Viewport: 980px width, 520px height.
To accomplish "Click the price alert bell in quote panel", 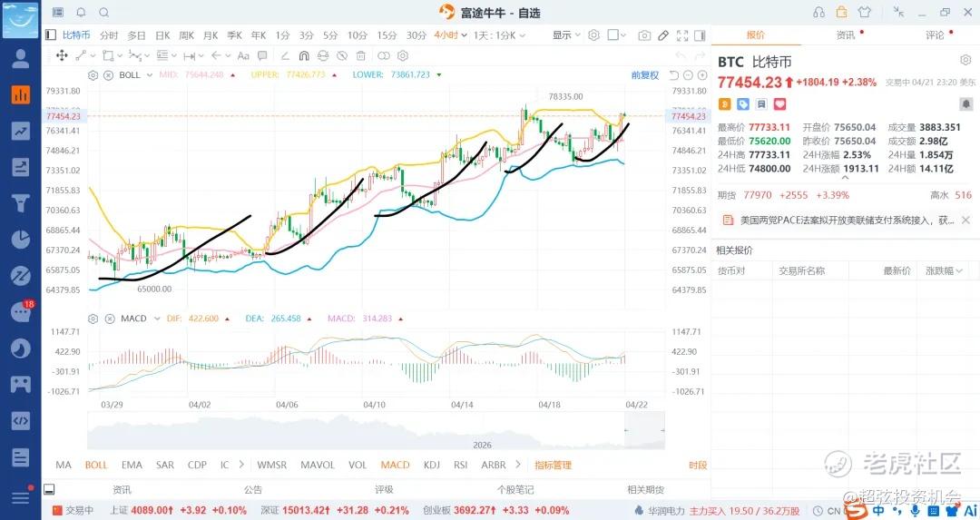I will coord(966,103).
